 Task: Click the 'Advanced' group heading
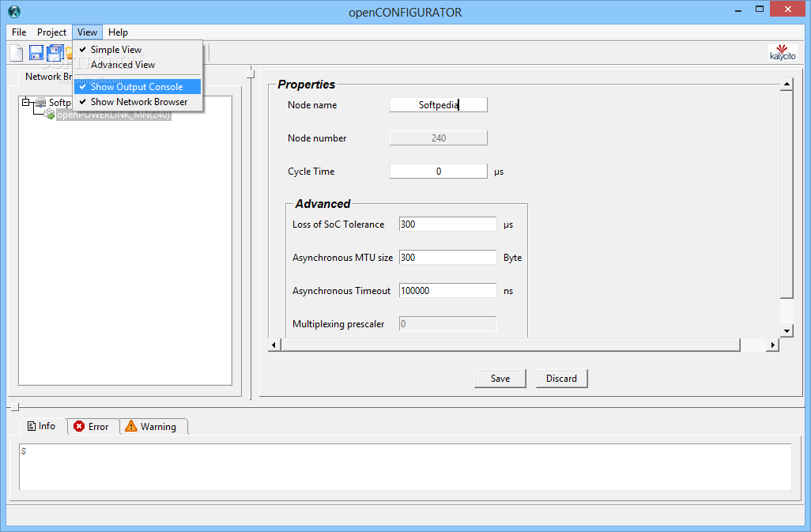(323, 204)
